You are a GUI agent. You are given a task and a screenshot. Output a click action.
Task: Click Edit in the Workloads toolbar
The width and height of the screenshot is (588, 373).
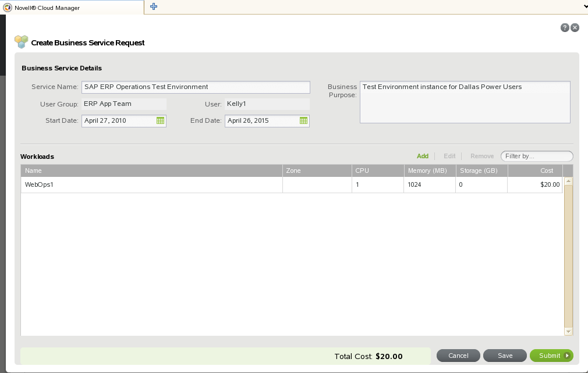449,156
